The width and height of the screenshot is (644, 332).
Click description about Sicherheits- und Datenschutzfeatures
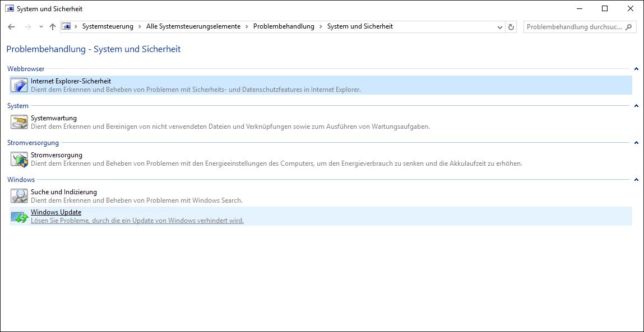click(x=196, y=90)
